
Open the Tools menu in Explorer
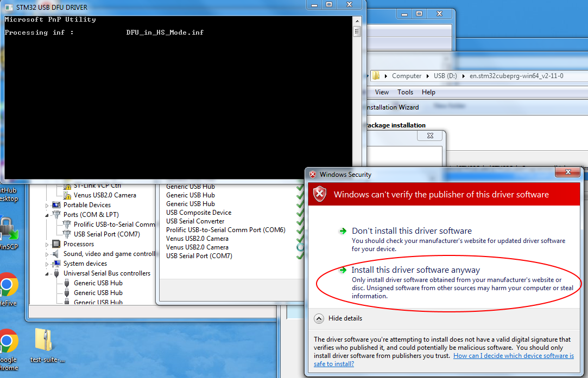[405, 92]
